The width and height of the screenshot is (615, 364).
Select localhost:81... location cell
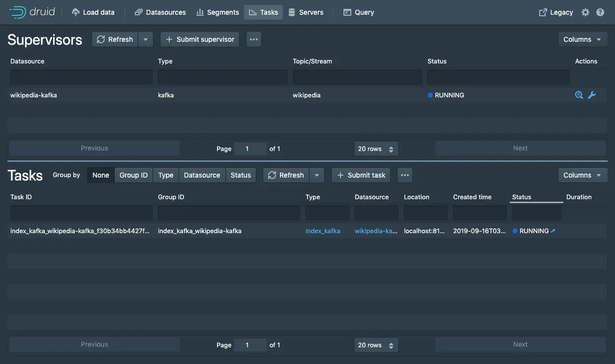pos(424,231)
